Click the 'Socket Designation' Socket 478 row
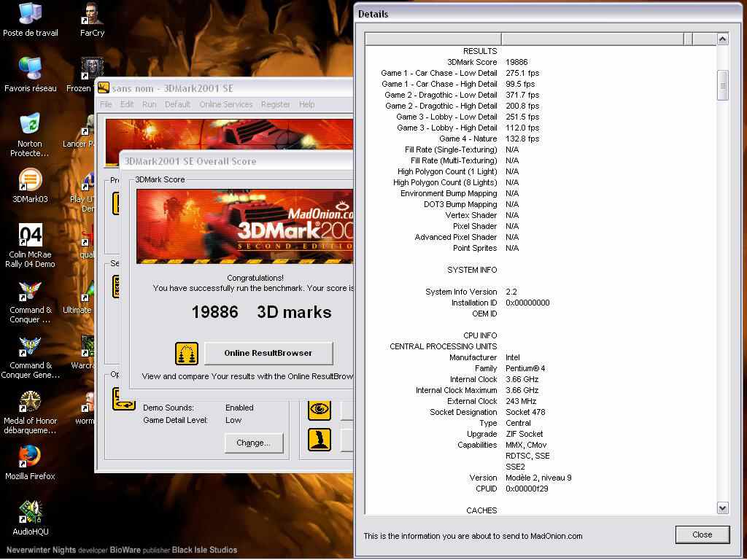 [541, 413]
